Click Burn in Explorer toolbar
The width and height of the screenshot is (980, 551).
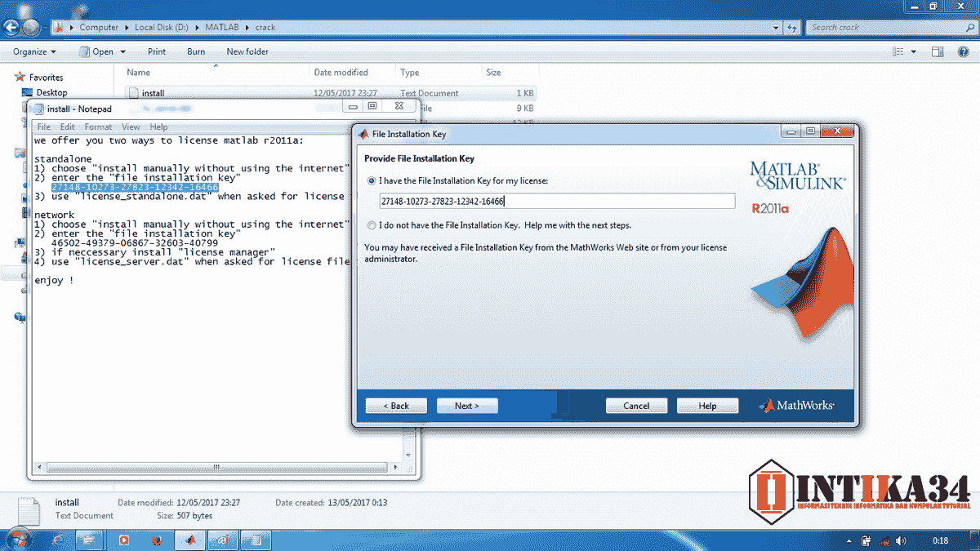click(x=196, y=51)
